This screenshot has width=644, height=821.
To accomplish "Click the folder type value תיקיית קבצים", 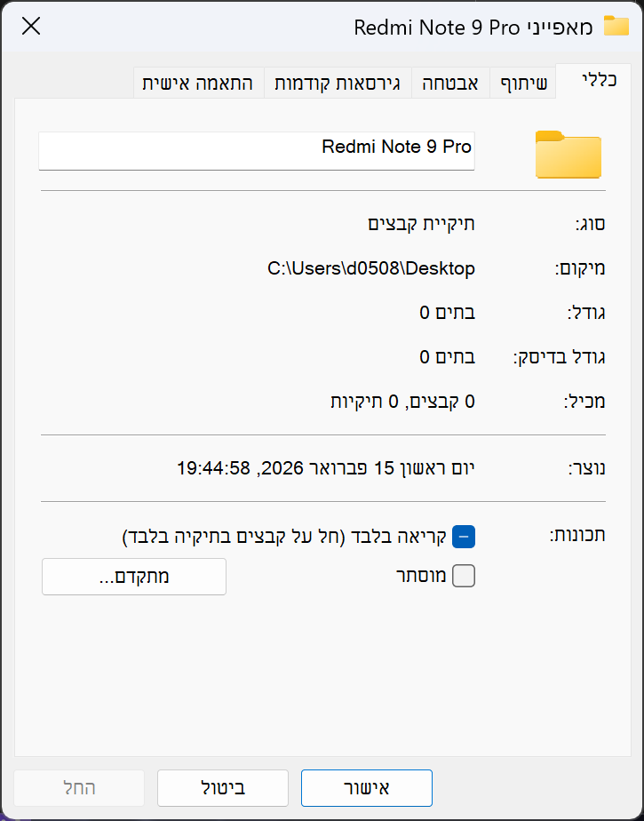I will tap(421, 223).
